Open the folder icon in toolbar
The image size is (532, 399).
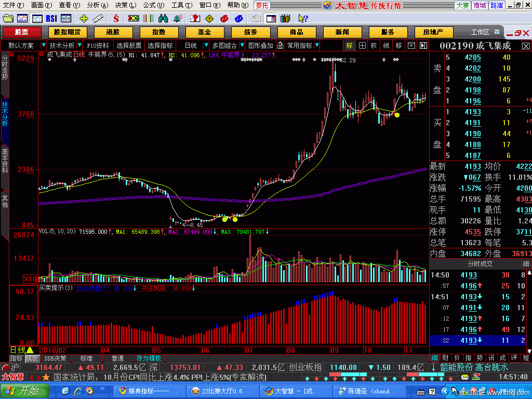pos(8,18)
